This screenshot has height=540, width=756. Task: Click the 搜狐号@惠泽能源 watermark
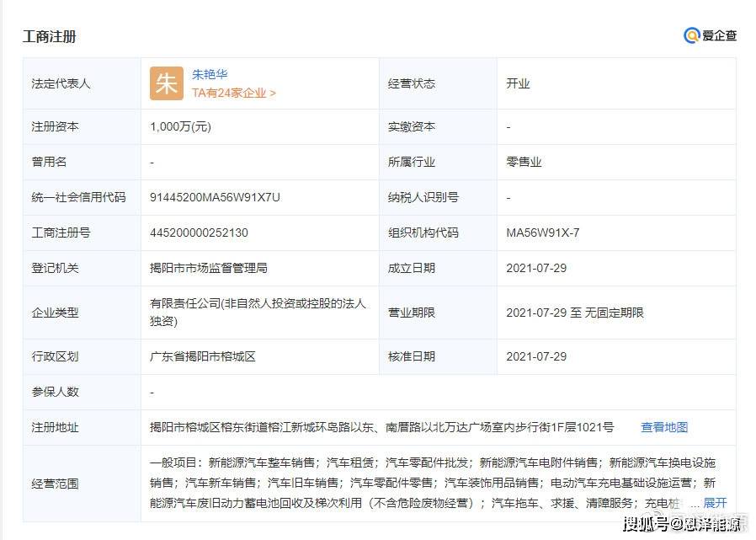point(682,525)
